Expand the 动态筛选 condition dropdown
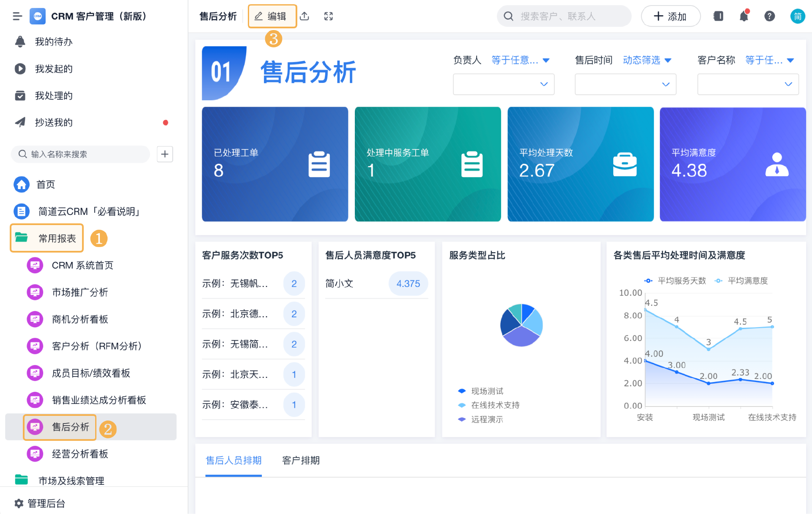 point(647,60)
